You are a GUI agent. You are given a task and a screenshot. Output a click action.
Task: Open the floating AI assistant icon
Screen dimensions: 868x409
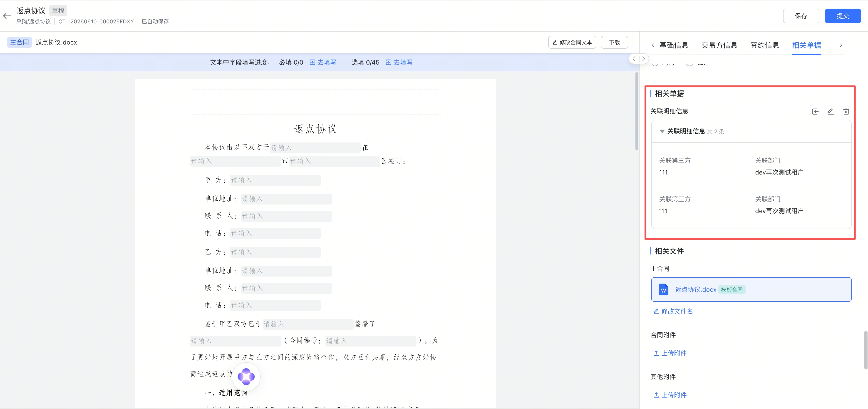(x=246, y=376)
